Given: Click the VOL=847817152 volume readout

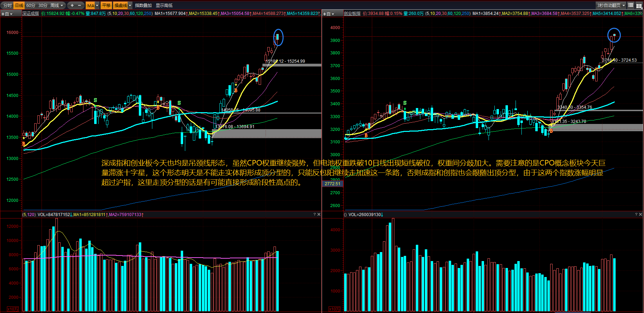Looking at the screenshot, I should (x=55, y=215).
